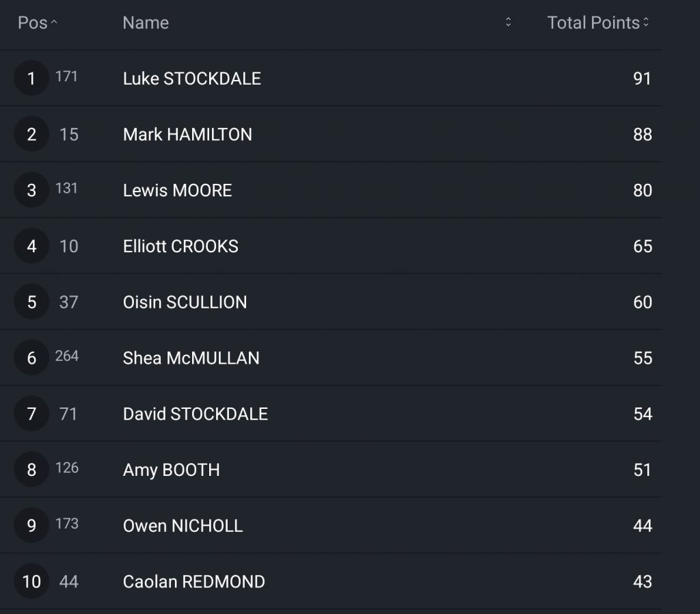Viewport: 700px width, 614px height.
Task: Click the position 1 circle badge
Action: click(31, 79)
